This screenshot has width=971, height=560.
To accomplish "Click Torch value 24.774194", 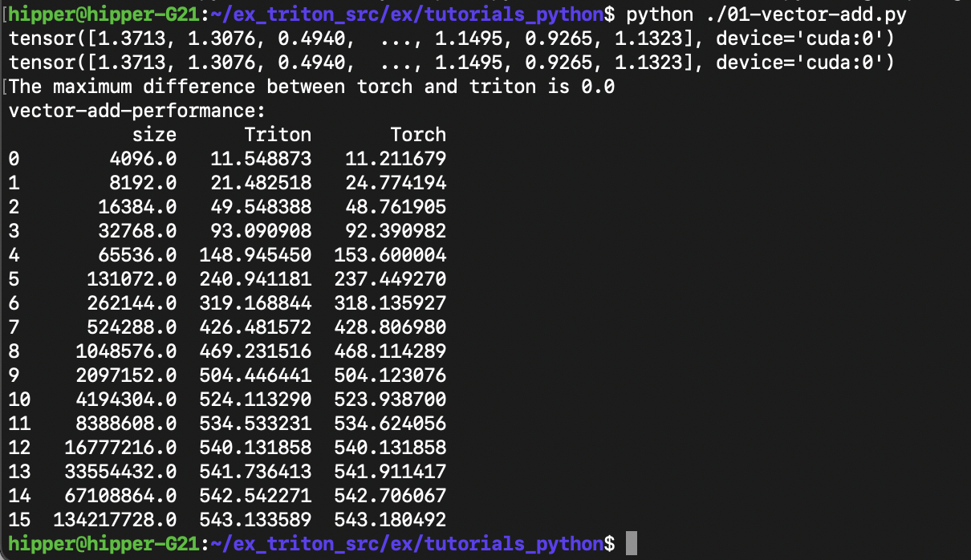I will [396, 183].
